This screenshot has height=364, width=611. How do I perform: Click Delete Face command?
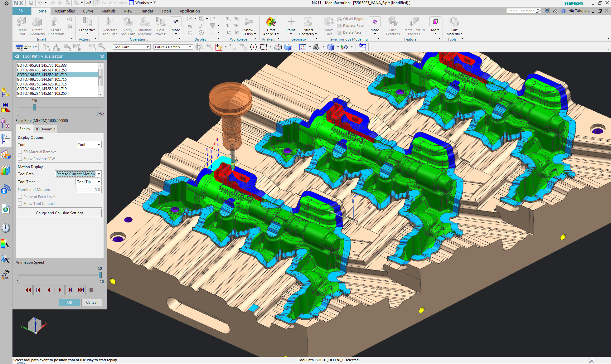click(349, 32)
